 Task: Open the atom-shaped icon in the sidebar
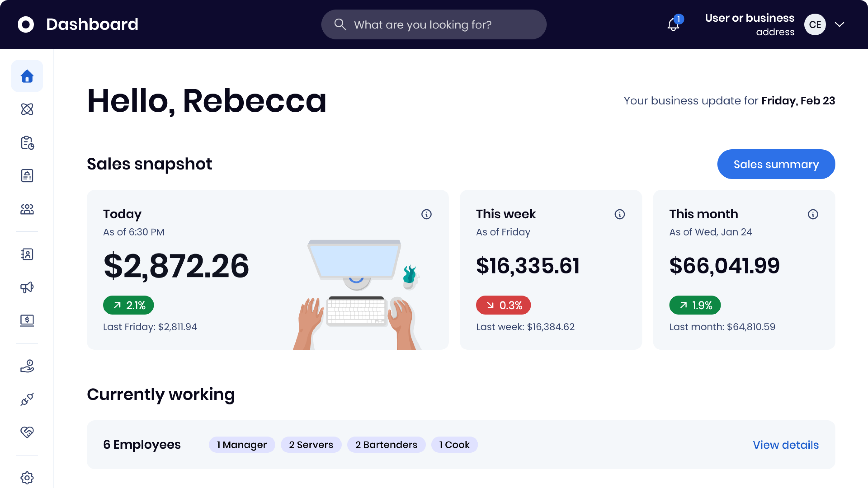[x=27, y=109]
